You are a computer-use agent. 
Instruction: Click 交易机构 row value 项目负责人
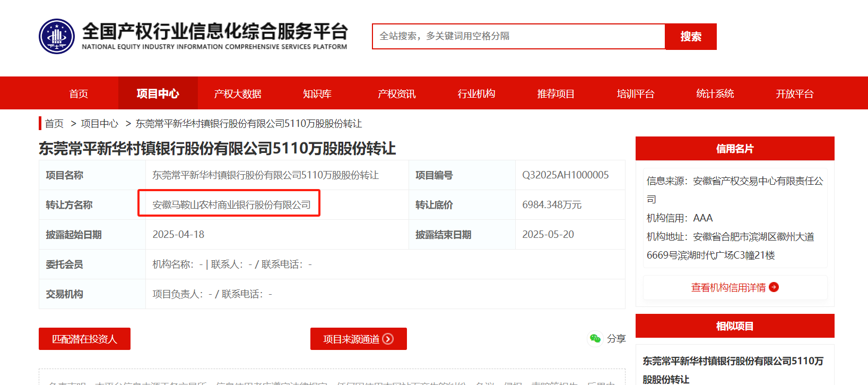(x=212, y=294)
